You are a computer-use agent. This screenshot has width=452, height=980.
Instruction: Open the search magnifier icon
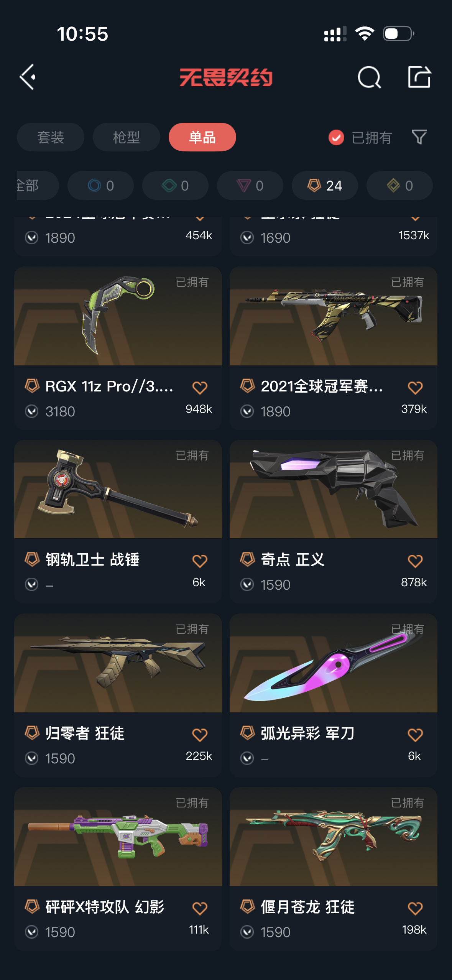point(369,77)
